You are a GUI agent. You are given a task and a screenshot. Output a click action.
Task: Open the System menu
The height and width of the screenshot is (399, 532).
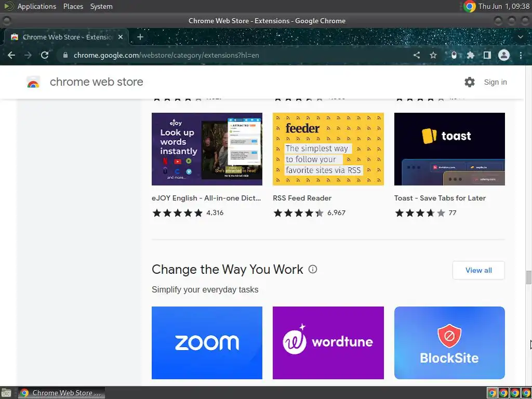pyautogui.click(x=101, y=6)
